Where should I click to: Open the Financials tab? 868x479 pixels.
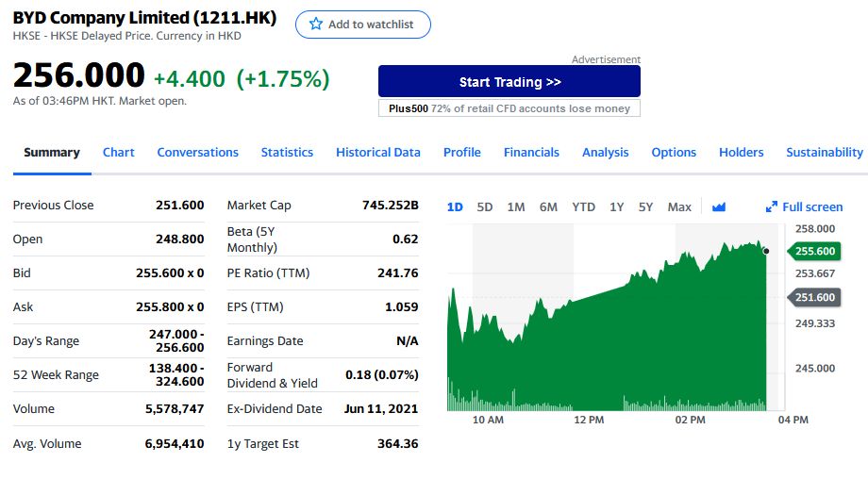tap(531, 152)
